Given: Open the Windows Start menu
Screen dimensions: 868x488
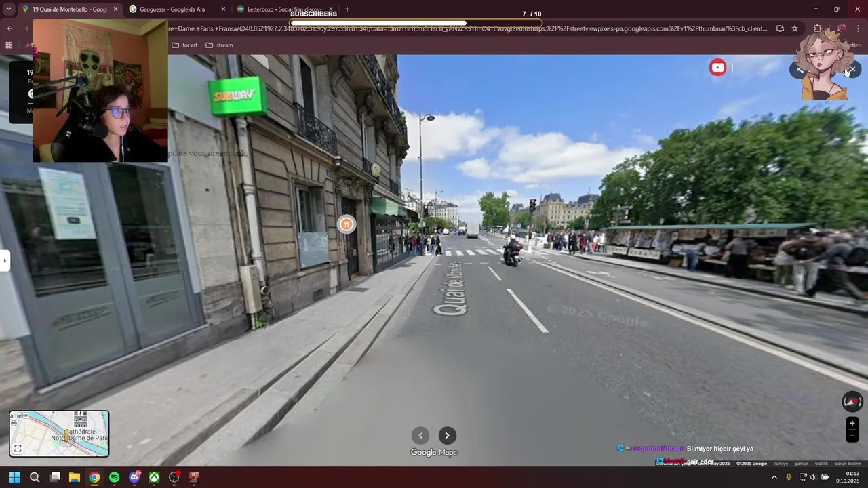Looking at the screenshot, I should tap(14, 477).
